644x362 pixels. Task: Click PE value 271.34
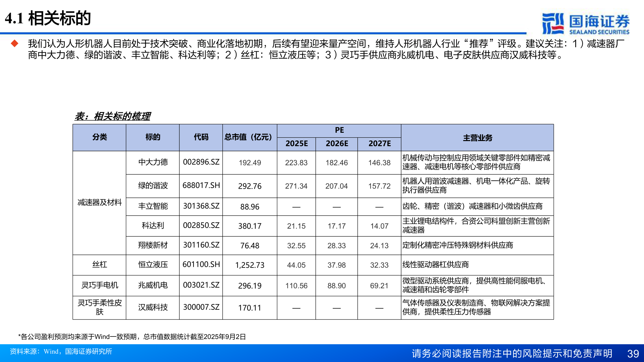[x=296, y=186]
